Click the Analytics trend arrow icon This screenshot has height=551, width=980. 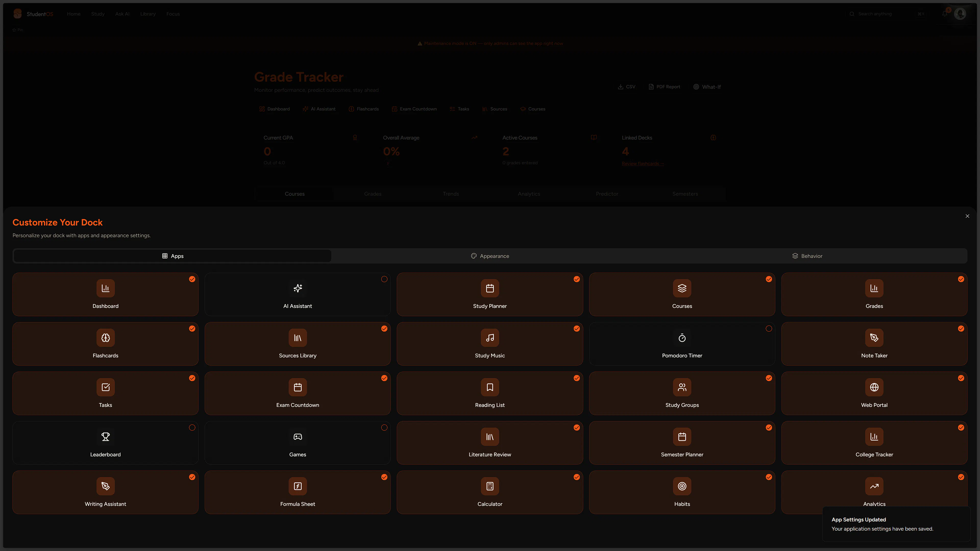tap(874, 486)
